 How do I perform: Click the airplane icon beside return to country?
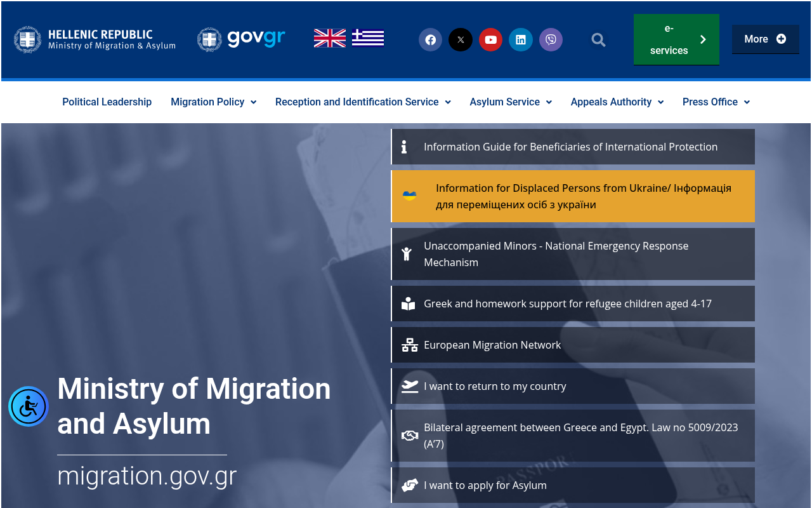click(x=410, y=386)
